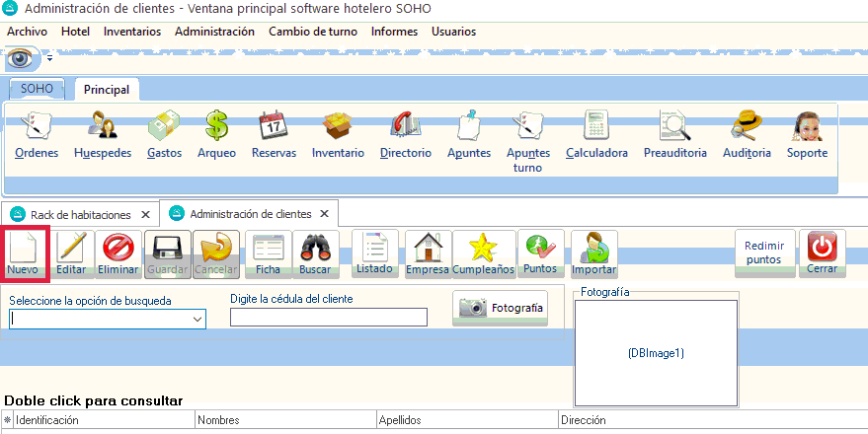Image resolution: width=868 pixels, height=434 pixels.
Task: Close the Administración de clientes tab
Action: coord(324,213)
